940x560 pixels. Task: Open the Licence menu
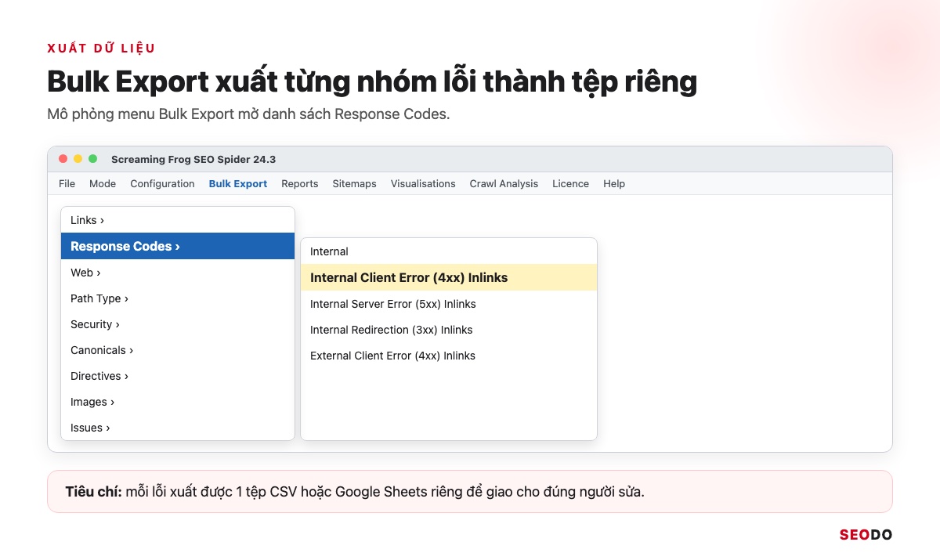pos(570,183)
